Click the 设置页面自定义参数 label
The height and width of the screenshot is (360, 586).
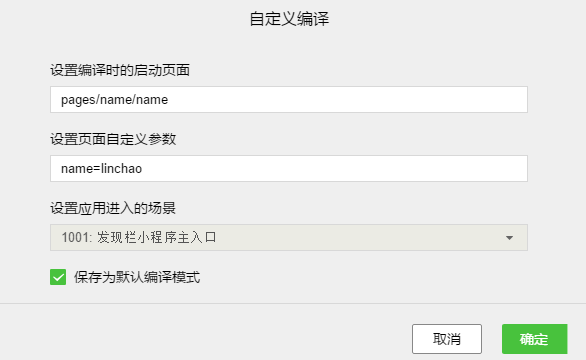click(x=113, y=139)
